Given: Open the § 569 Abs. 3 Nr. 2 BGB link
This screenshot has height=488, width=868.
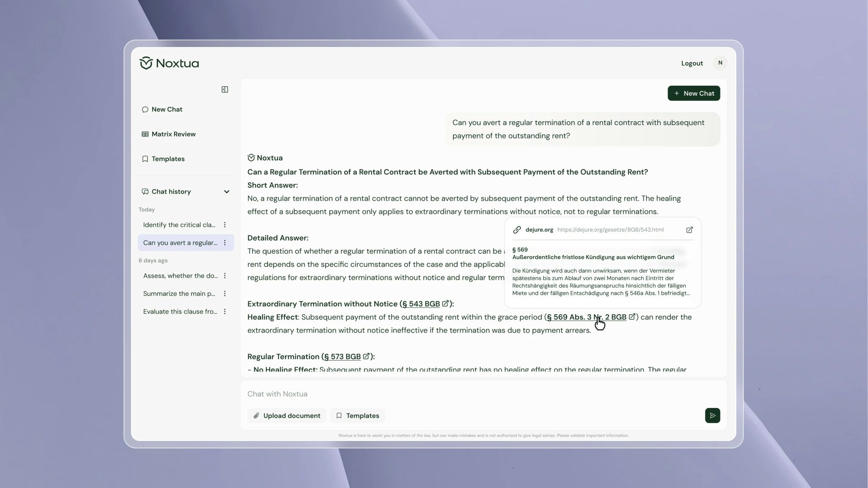Looking at the screenshot, I should click(x=586, y=317).
